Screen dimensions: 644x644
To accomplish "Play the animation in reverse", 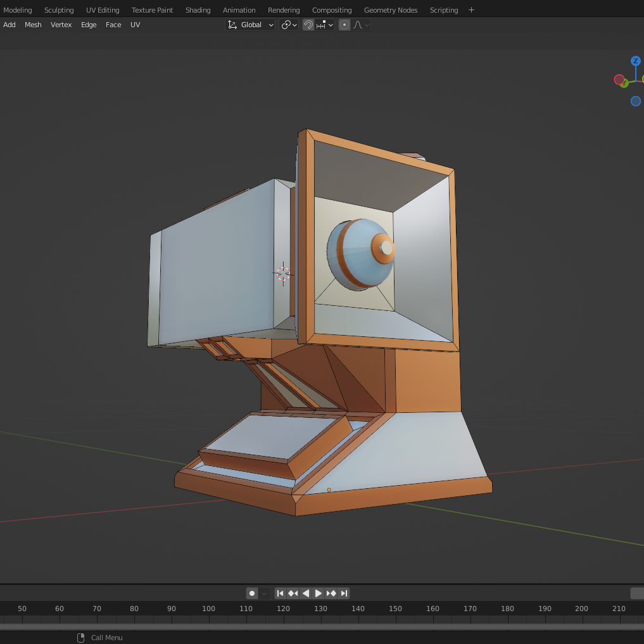I will (x=306, y=593).
